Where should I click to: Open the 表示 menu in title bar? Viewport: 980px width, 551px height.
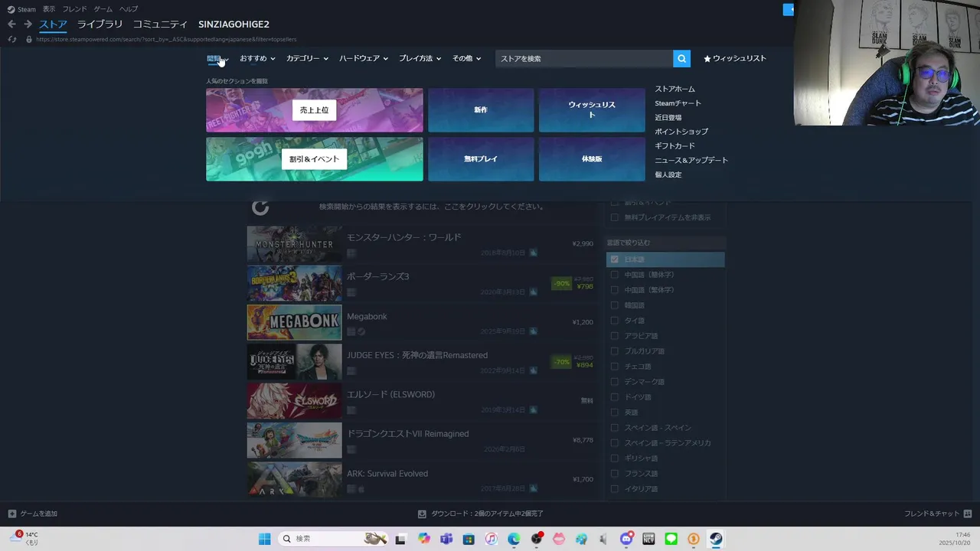(49, 9)
